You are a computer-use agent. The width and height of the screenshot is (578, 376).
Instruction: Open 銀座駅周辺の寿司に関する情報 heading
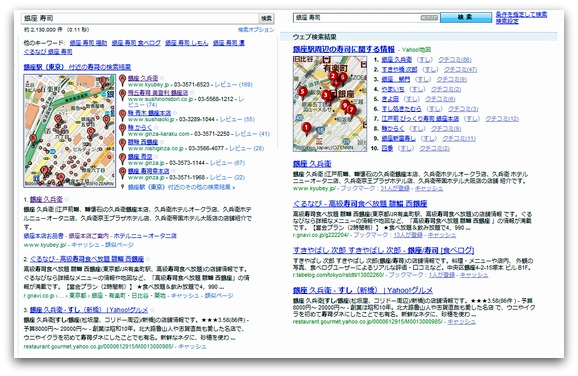tap(344, 49)
